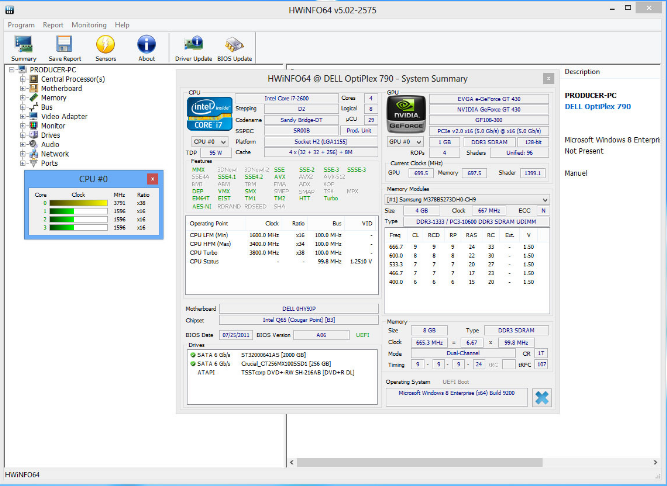Open the Monitoring menu
Image resolution: width=667 pixels, height=486 pixels.
(x=89, y=25)
